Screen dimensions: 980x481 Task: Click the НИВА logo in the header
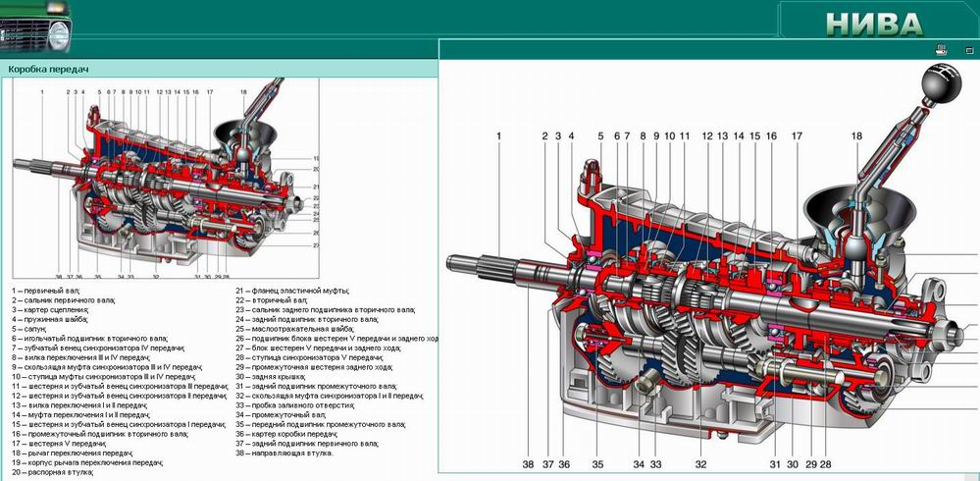coord(874,25)
